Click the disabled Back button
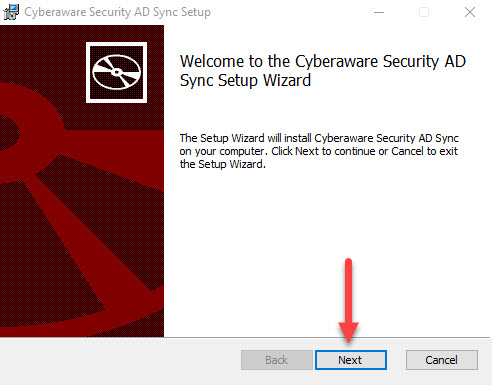Image resolution: width=492 pixels, height=385 pixels. coord(277,360)
